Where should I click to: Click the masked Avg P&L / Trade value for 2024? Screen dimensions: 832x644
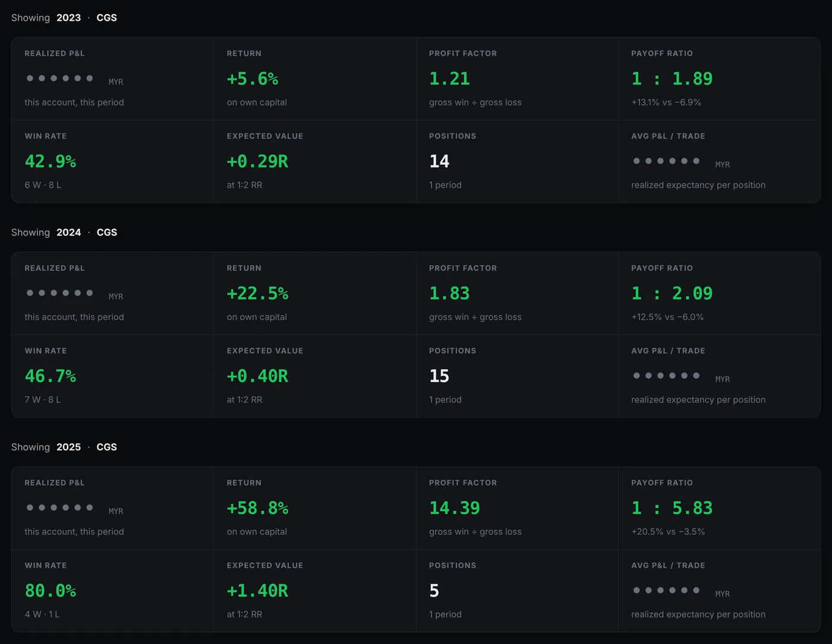click(666, 375)
